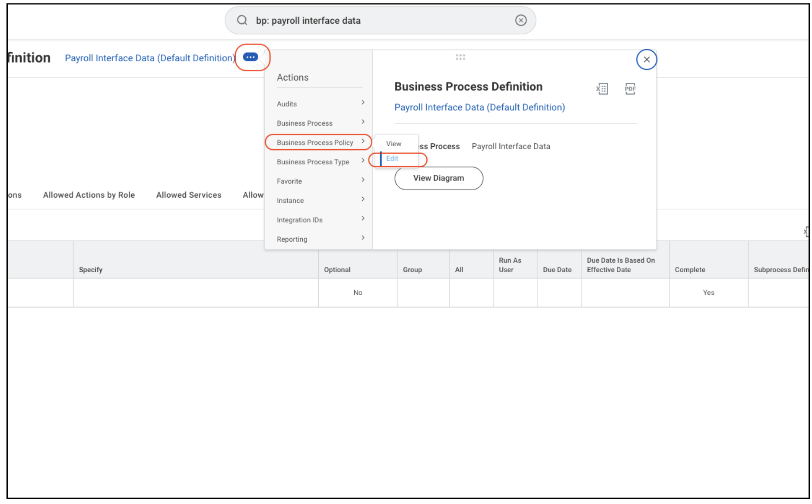Screen dimensions: 812x504
Task: Open Payroll Interface Data link in popup
Action: (479, 107)
